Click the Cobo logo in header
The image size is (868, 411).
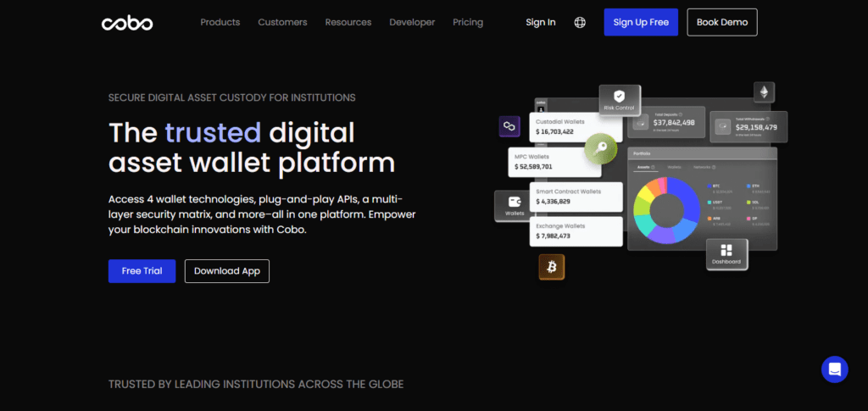pos(127,23)
